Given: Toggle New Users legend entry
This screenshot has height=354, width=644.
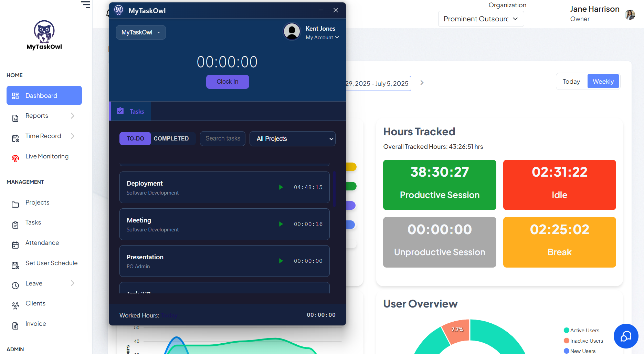Looking at the screenshot, I should tap(580, 351).
